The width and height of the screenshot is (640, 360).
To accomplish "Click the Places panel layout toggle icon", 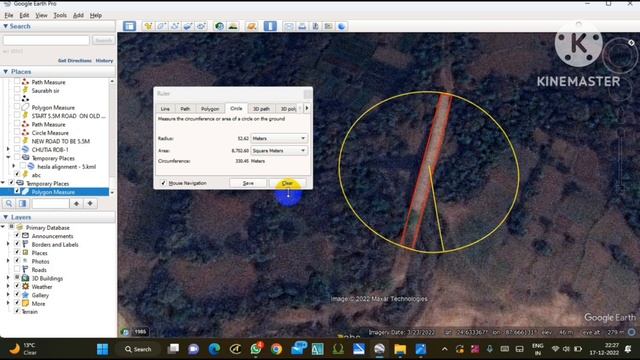I will click(x=22, y=203).
